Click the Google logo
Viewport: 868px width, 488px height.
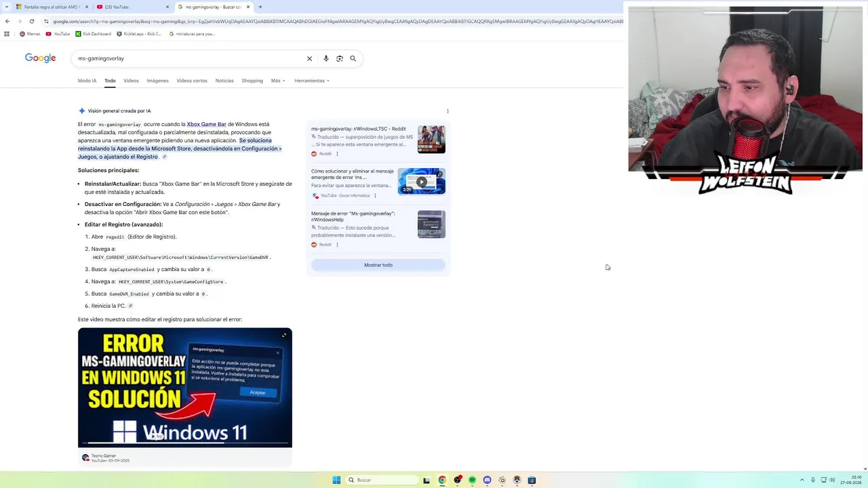tap(40, 58)
